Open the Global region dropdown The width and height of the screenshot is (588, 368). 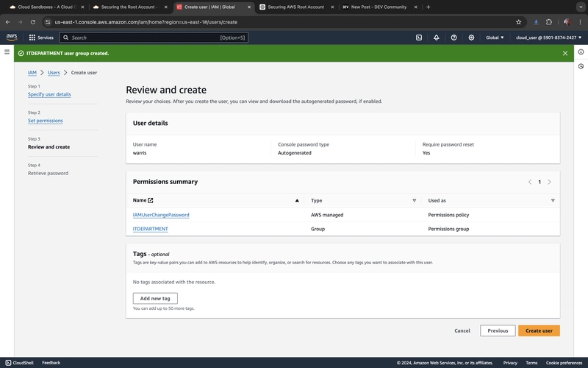(495, 38)
